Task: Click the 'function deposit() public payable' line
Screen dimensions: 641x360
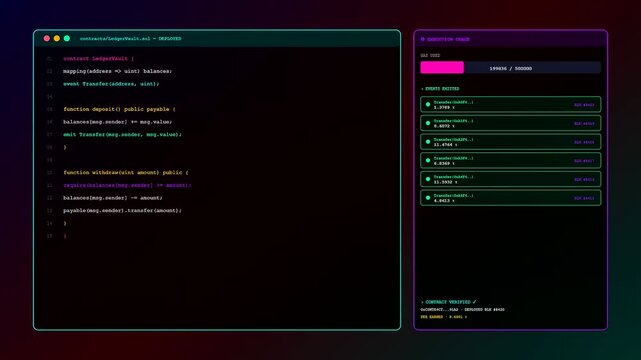Action: (x=119, y=109)
